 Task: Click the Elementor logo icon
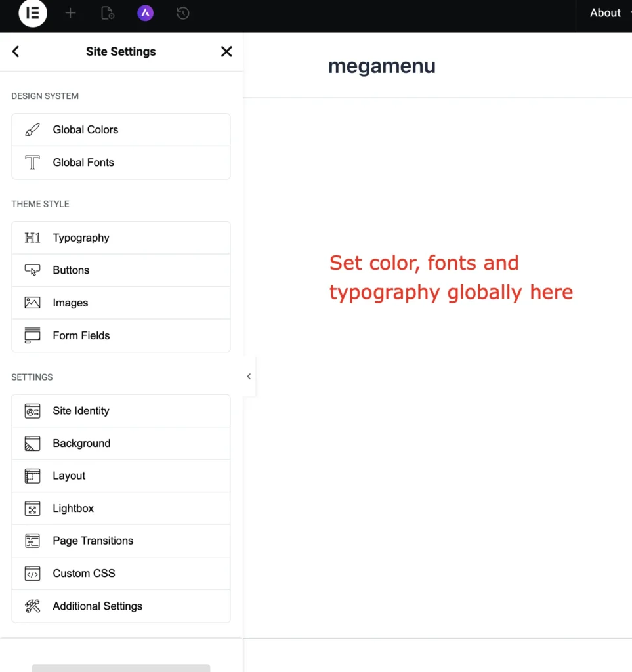33,14
